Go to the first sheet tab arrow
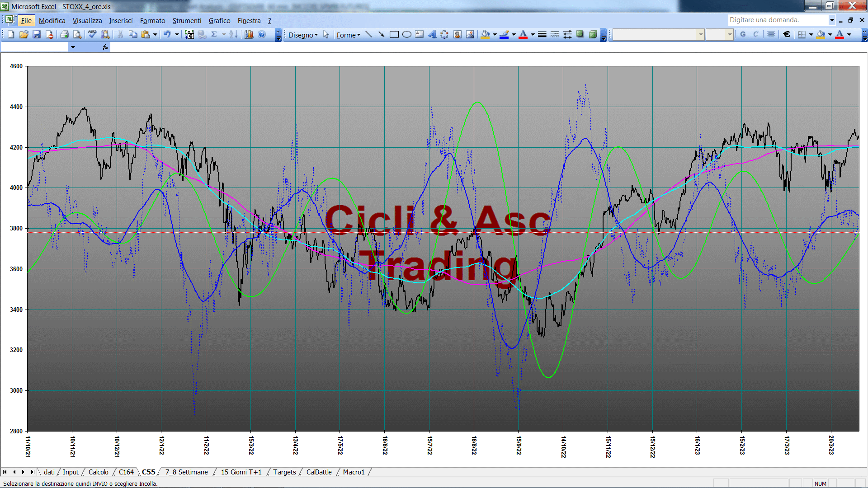The height and width of the screenshot is (488, 868). [5, 472]
